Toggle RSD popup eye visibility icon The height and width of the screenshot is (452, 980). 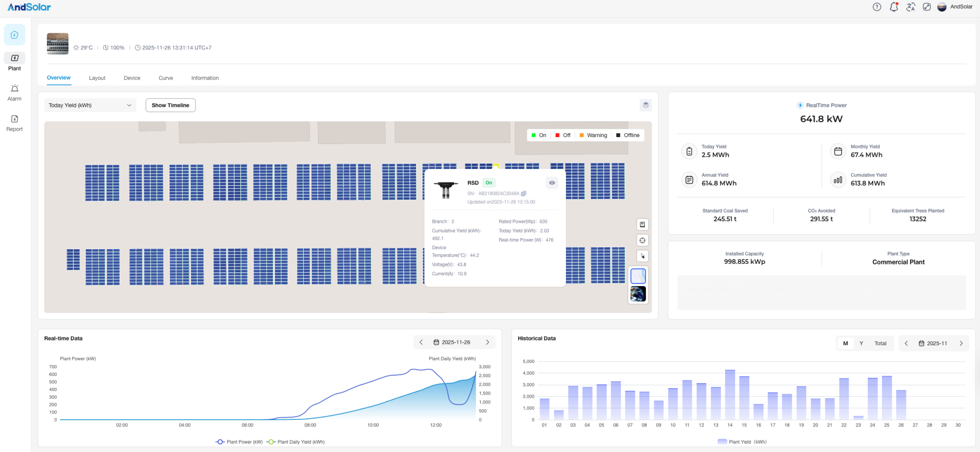click(552, 183)
